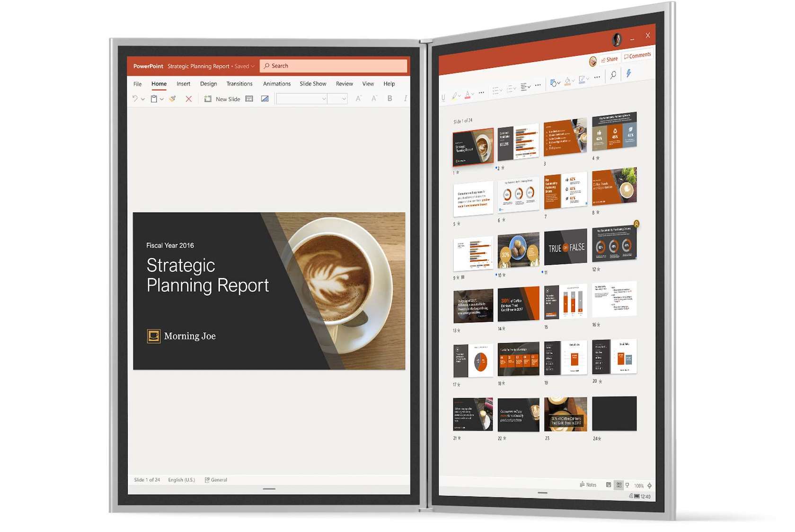Select the Format Painter brush icon

tap(173, 98)
